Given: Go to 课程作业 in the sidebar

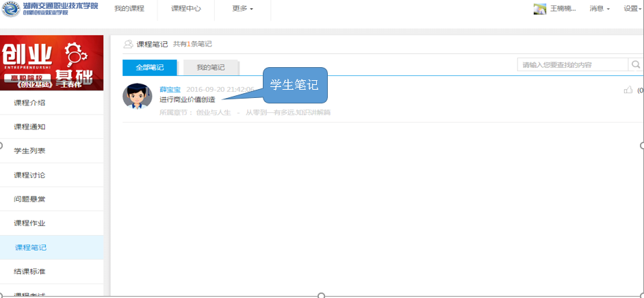Looking at the screenshot, I should 29,223.
